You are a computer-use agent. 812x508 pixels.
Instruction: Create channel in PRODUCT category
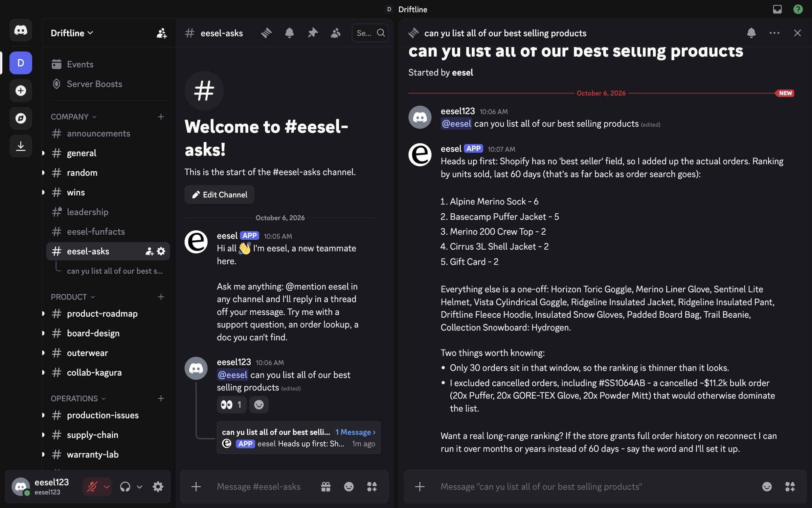161,297
